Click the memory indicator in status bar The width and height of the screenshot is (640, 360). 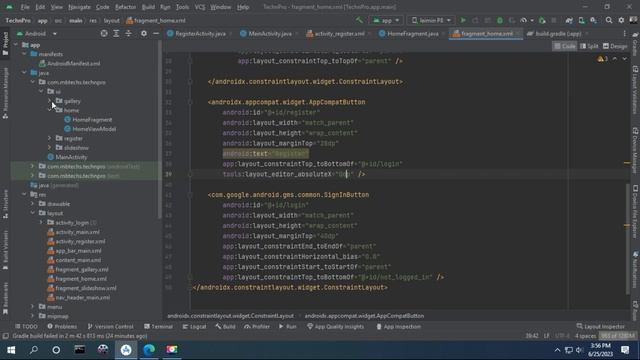click(x=618, y=336)
